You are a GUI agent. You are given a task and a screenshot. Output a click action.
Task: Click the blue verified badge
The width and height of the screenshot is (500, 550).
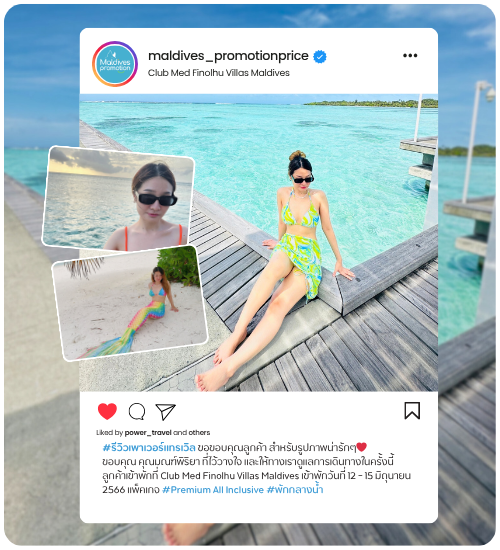pos(320,56)
